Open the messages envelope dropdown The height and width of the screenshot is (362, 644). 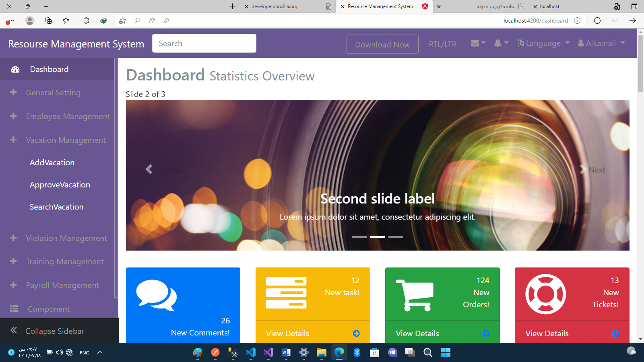pos(478,43)
